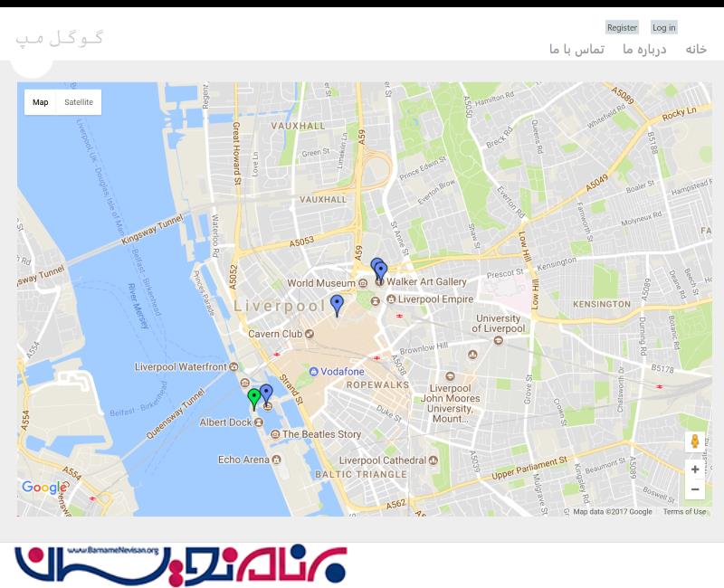The height and width of the screenshot is (588, 724).
Task: Click the Street View pegman icon
Action: tap(695, 441)
